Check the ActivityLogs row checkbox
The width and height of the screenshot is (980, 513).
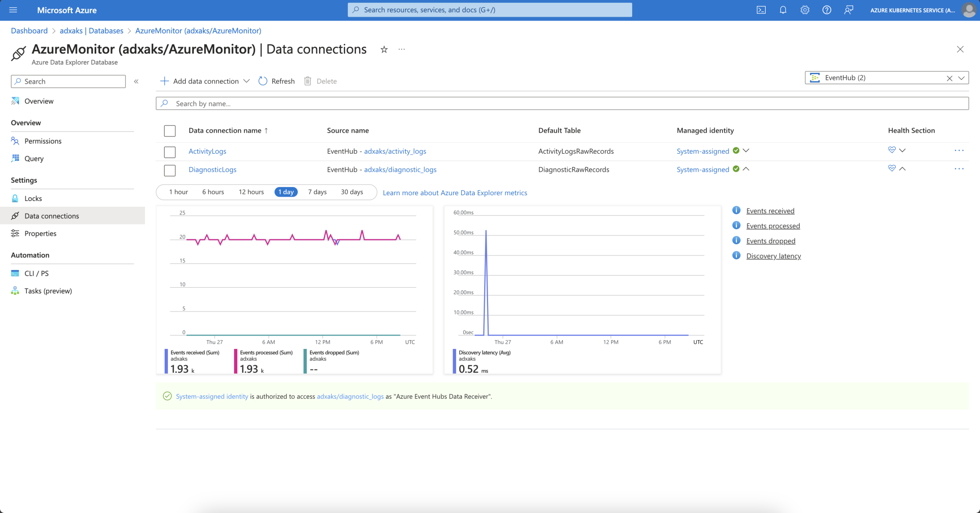[x=170, y=152]
